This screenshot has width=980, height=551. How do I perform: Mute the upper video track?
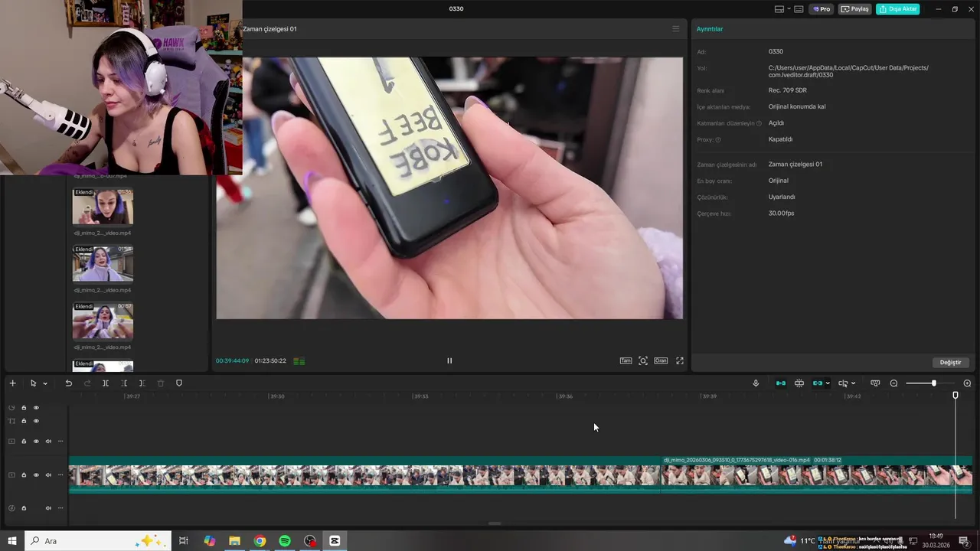click(x=48, y=442)
